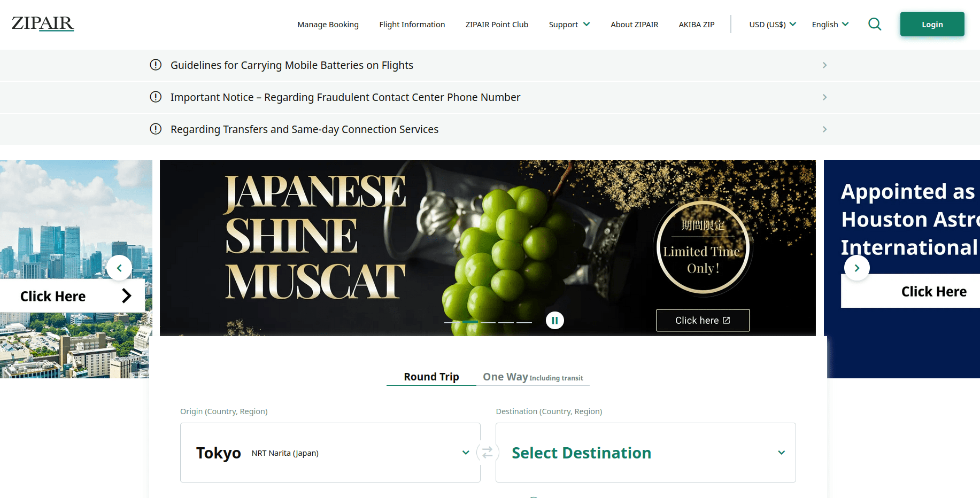980x498 pixels.
Task: Pause the banner carousel
Action: 554,320
